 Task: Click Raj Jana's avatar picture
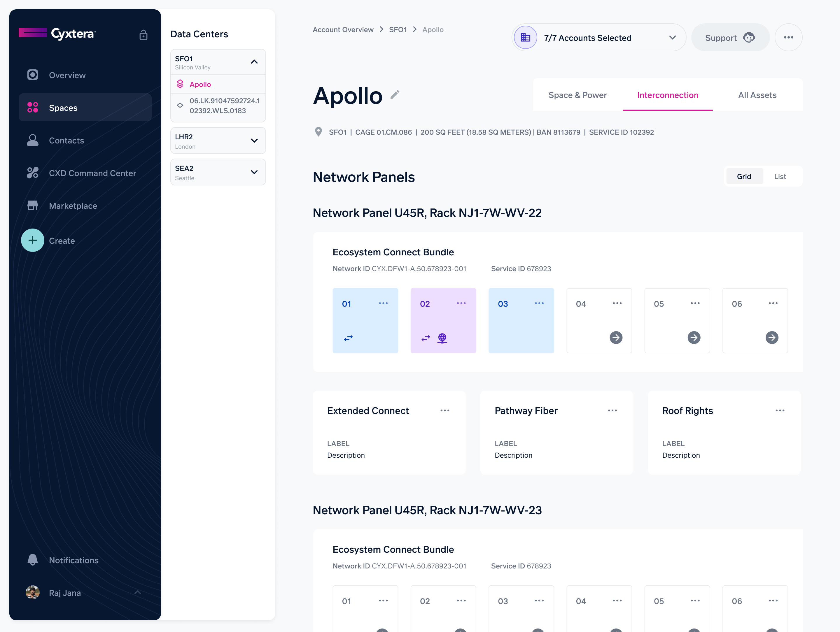(x=33, y=593)
